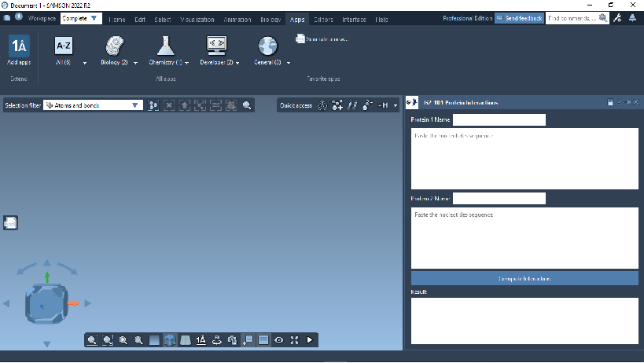
Task: Open the Chemistry apps flask icon
Action: pos(163,46)
